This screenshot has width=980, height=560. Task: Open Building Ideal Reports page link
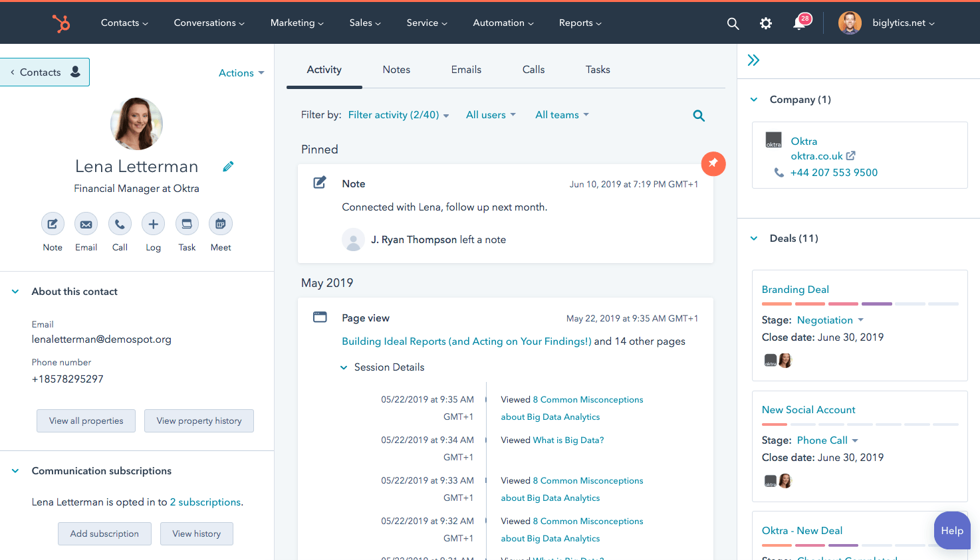pos(467,341)
